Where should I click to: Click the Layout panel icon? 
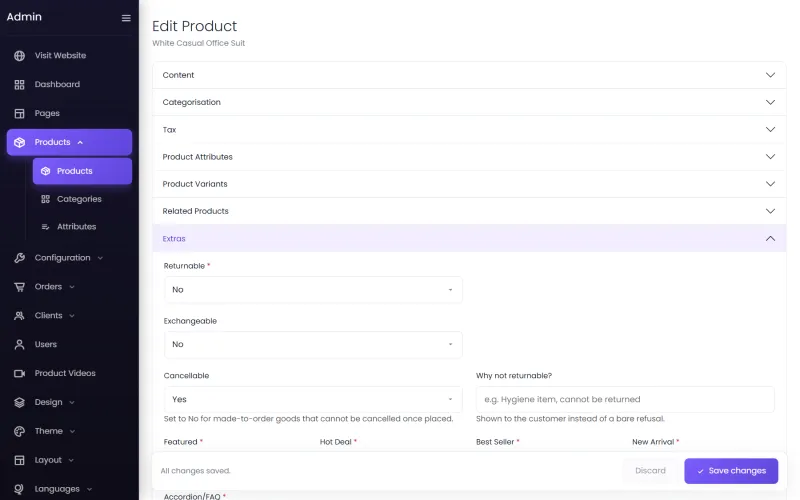pyautogui.click(x=19, y=460)
